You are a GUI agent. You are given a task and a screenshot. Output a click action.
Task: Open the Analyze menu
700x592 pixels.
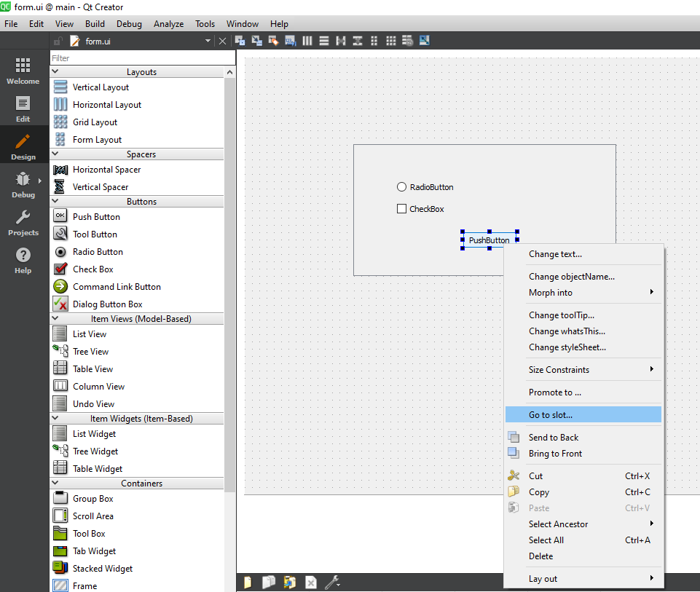tap(168, 24)
